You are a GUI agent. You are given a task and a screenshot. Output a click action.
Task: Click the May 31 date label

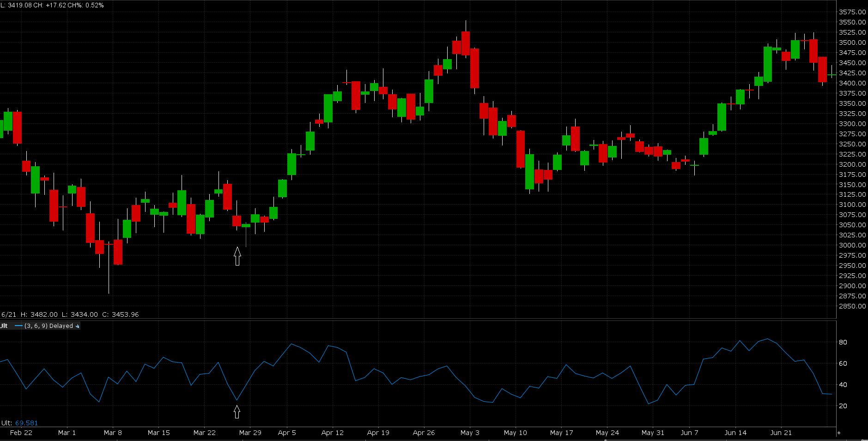[x=653, y=433]
